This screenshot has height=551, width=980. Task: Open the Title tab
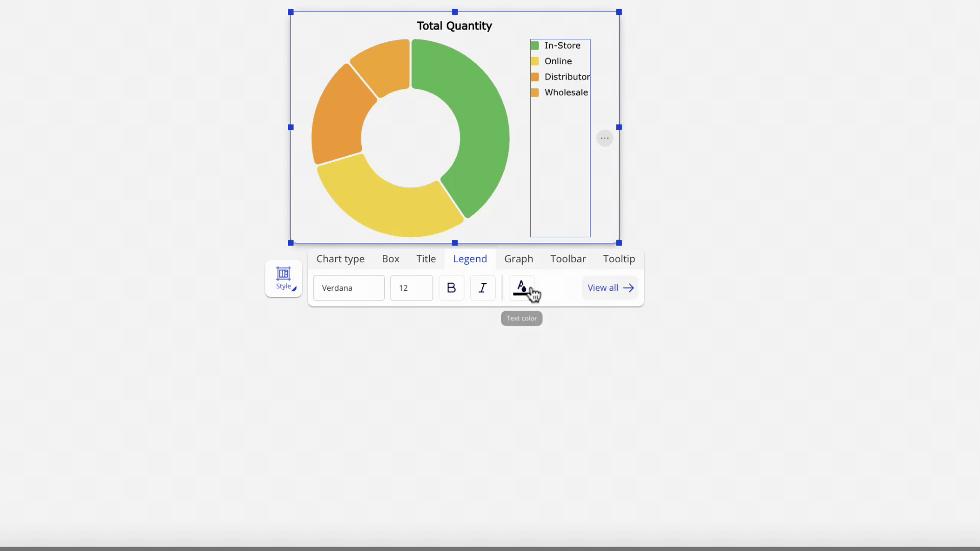pos(426,259)
